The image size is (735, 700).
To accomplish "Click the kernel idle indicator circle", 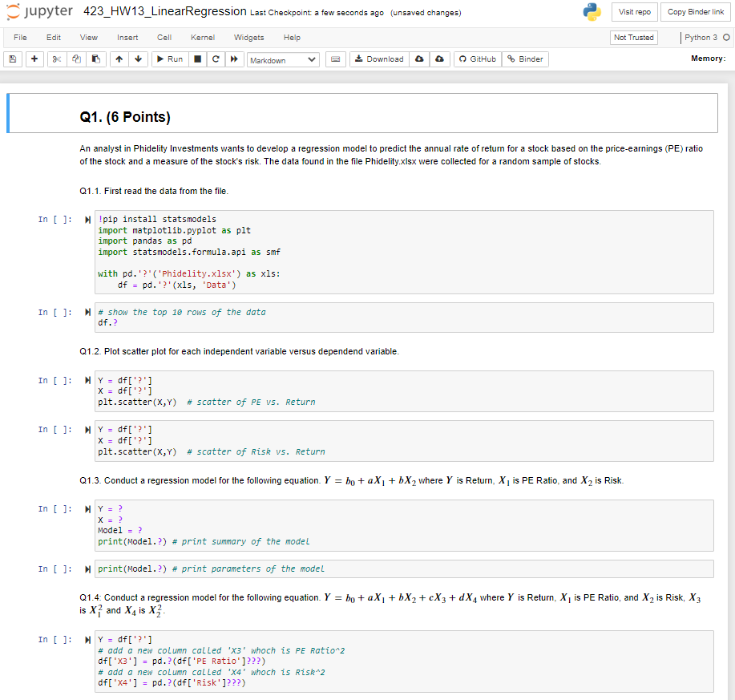I will (x=726, y=38).
